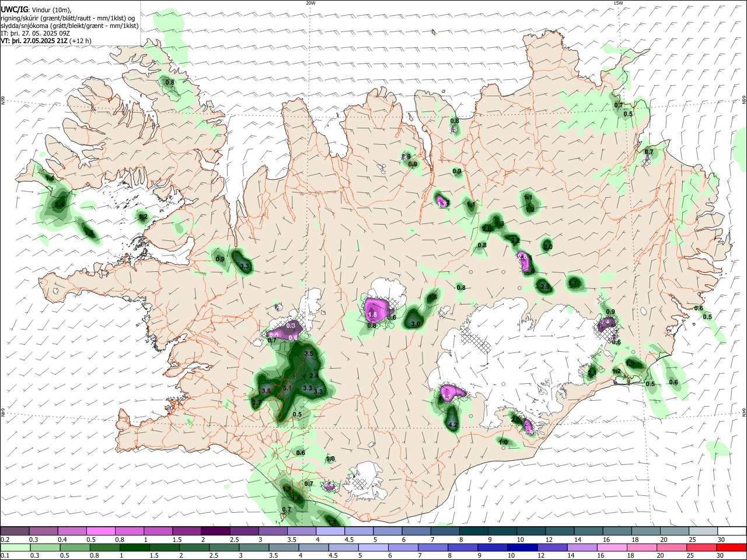Viewport: 747px width, 560px height.
Task: Click the 15W longitude label
Action: click(617, 3)
